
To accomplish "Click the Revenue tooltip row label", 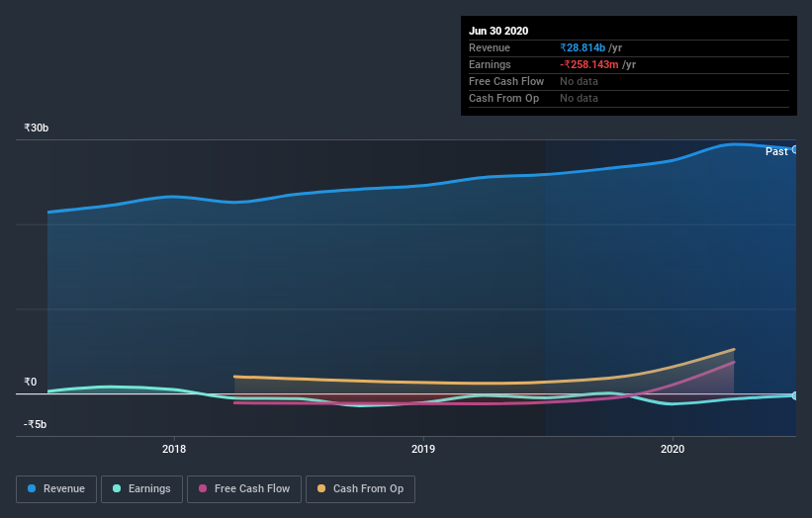I will tap(489, 48).
